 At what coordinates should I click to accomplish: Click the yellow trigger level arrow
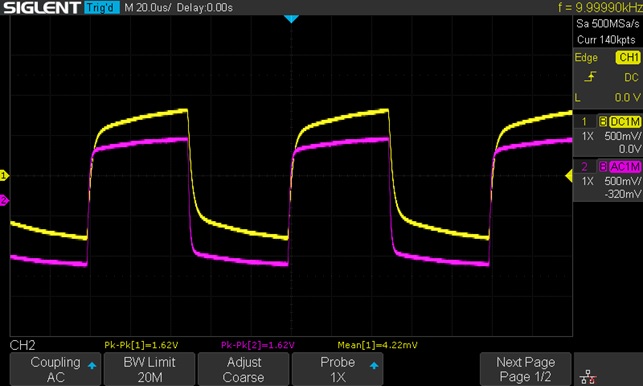coord(569,176)
